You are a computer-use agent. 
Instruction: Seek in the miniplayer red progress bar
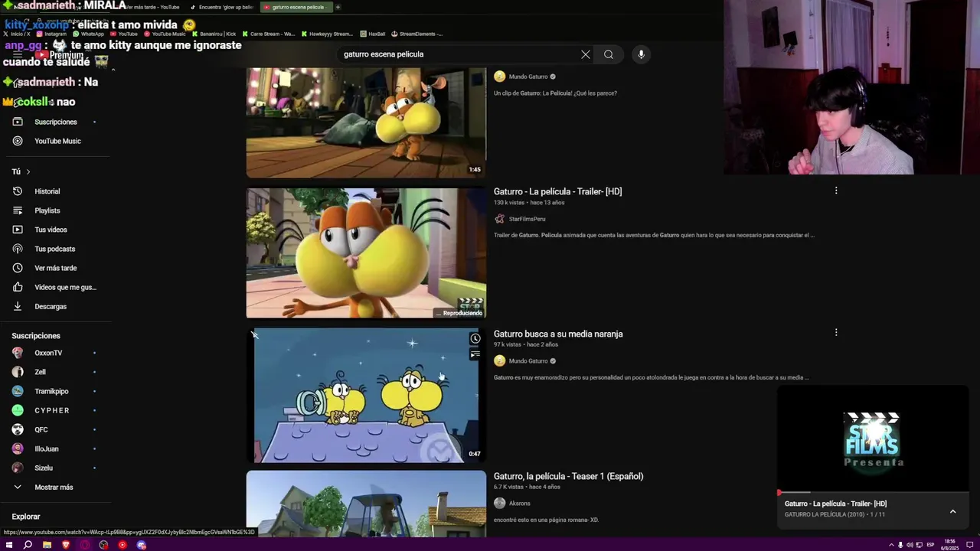click(873, 492)
